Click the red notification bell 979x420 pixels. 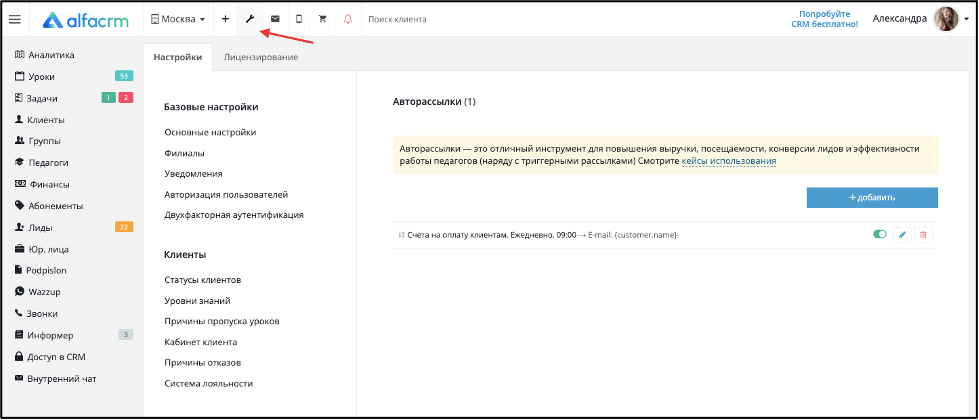348,19
